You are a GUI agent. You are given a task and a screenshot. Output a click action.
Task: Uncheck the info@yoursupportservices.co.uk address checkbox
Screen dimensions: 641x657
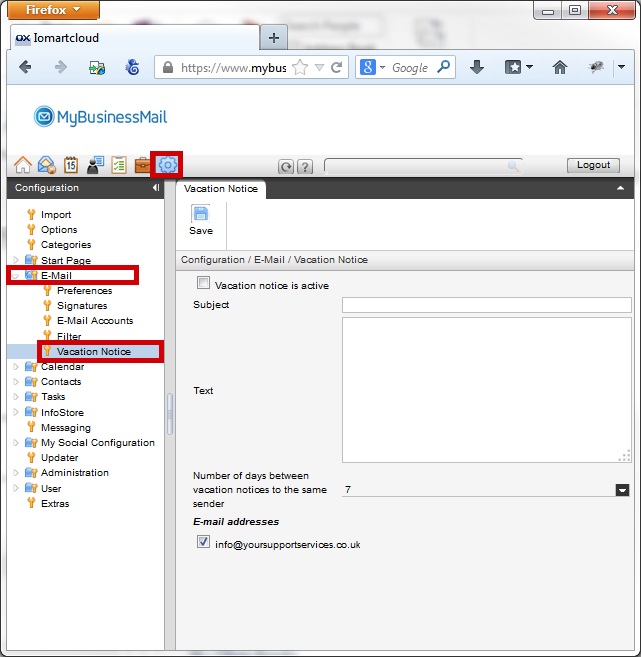point(204,543)
